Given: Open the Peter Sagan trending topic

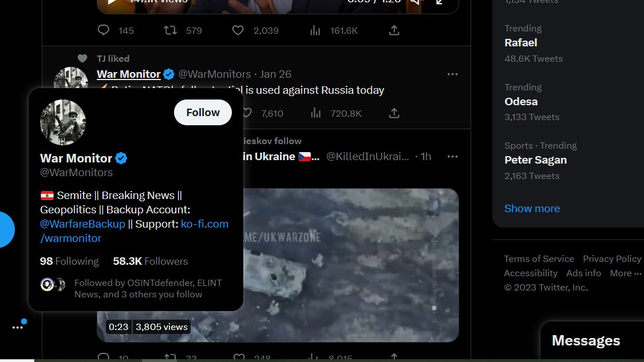Looking at the screenshot, I should point(536,160).
